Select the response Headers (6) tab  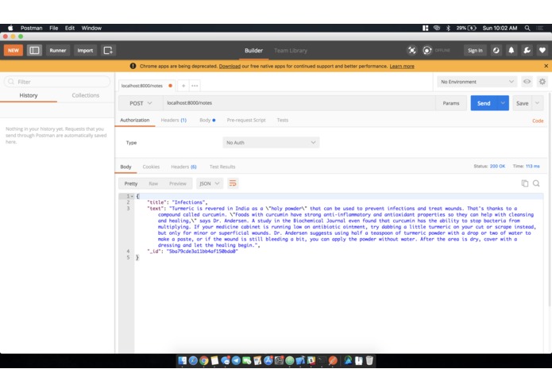[x=183, y=167]
